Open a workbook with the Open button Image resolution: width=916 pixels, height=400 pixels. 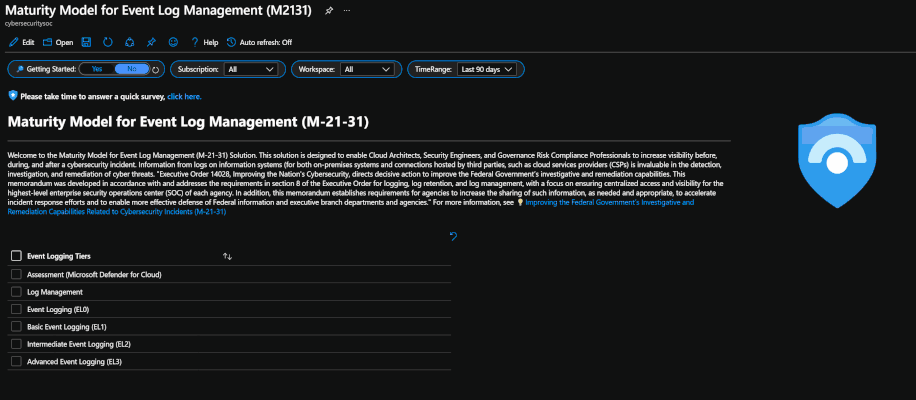click(x=58, y=43)
